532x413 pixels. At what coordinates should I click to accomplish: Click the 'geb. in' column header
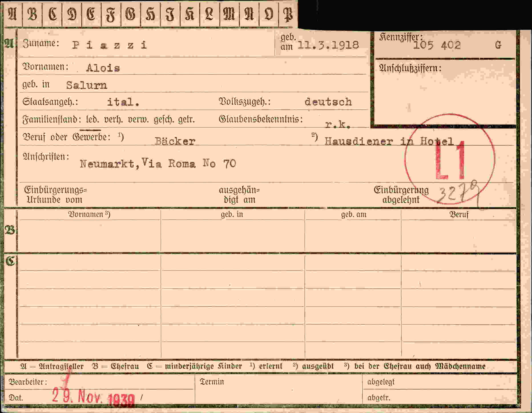[x=232, y=214]
